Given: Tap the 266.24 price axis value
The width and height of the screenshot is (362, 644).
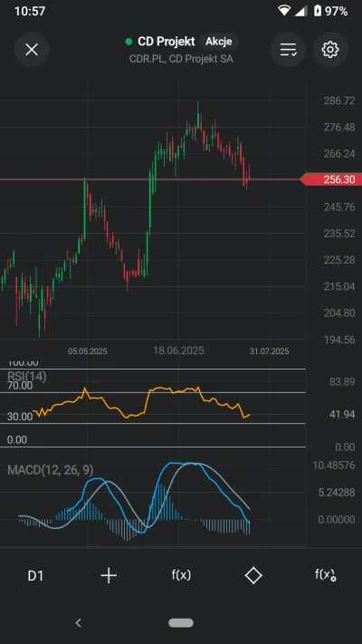Looking at the screenshot, I should point(339,154).
